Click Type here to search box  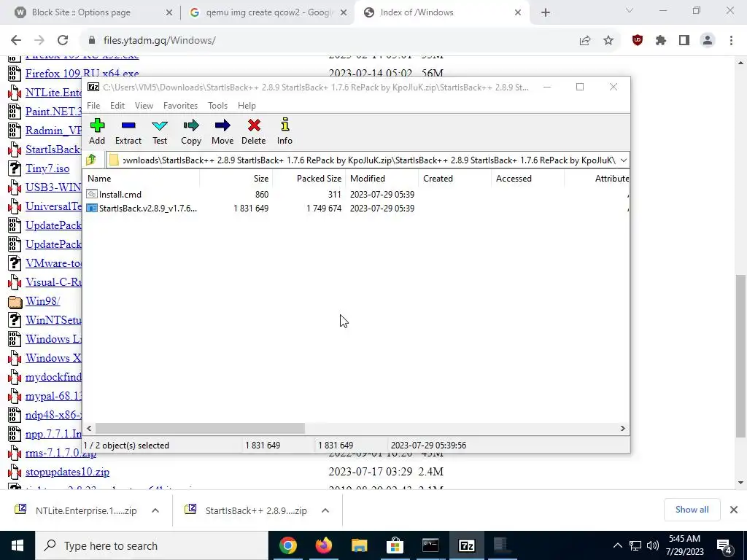coord(152,545)
